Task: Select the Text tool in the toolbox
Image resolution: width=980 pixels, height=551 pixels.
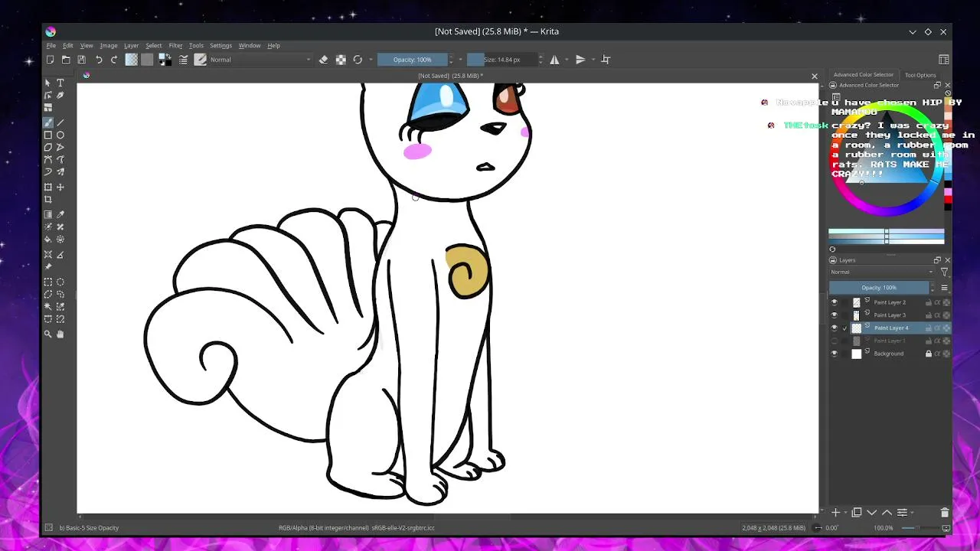Action: pyautogui.click(x=60, y=83)
